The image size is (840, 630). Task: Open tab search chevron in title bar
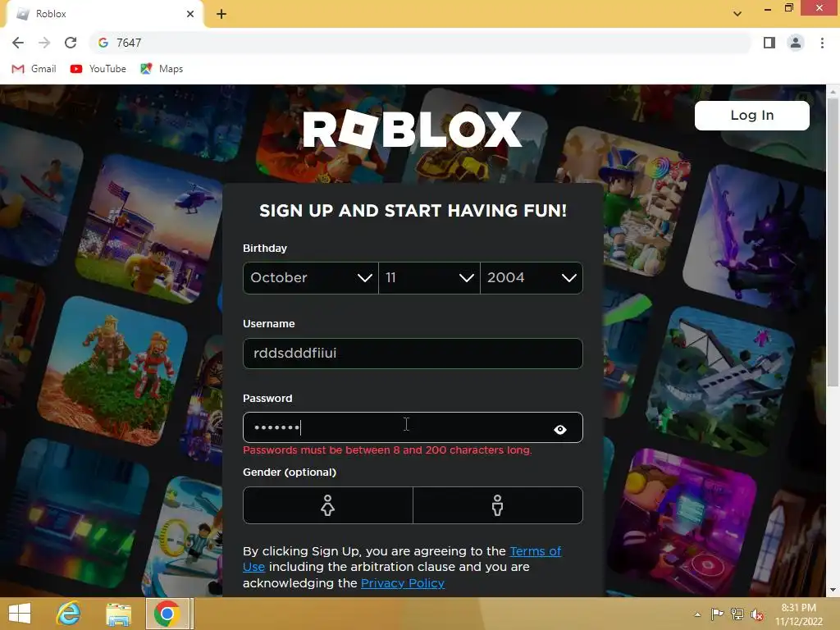(x=737, y=14)
